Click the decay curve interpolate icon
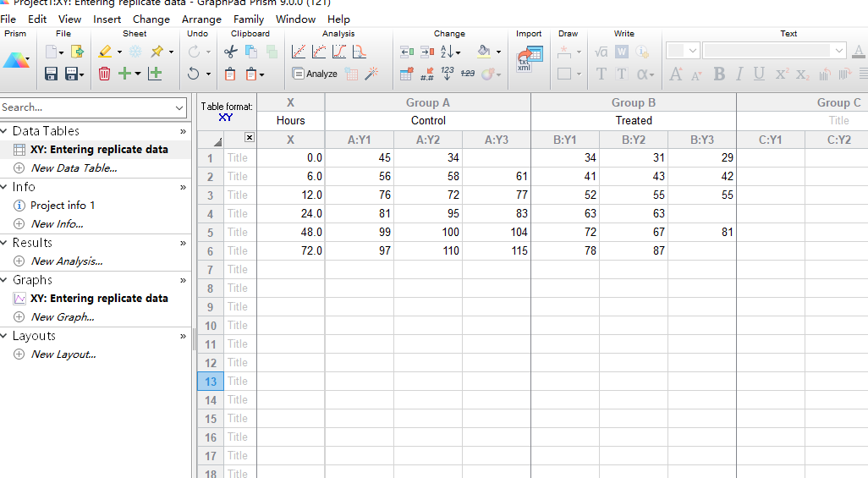The width and height of the screenshot is (868, 478). [360, 52]
